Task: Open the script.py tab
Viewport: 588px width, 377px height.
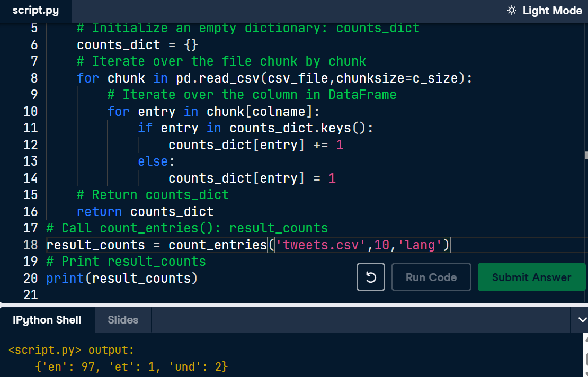Action: point(35,11)
